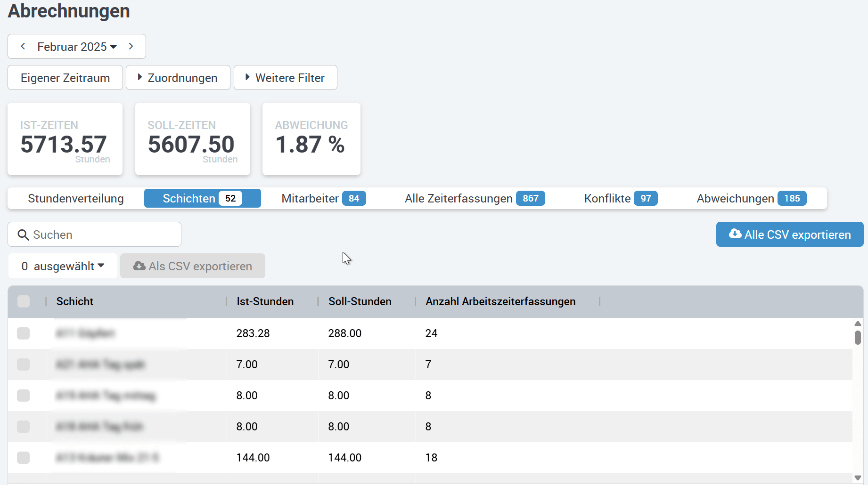Click the cloud icon on Alle CSV exportieren
Viewport: 868px width, 485px height.
point(736,234)
